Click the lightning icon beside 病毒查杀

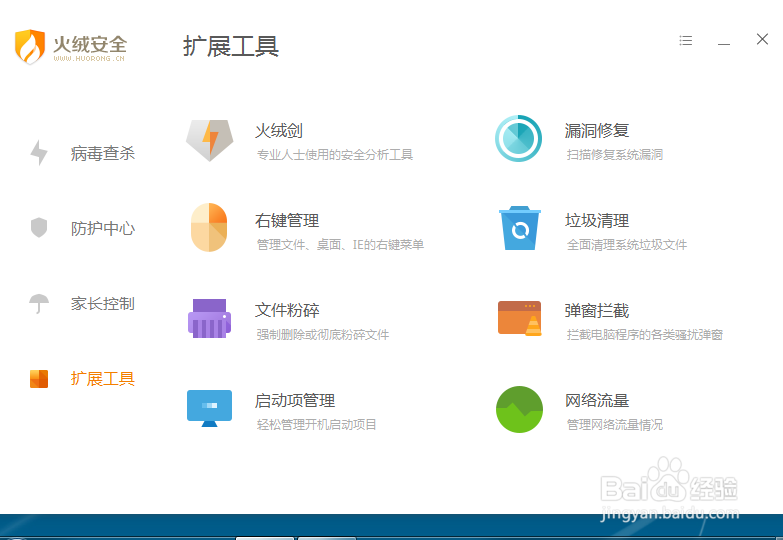click(39, 152)
